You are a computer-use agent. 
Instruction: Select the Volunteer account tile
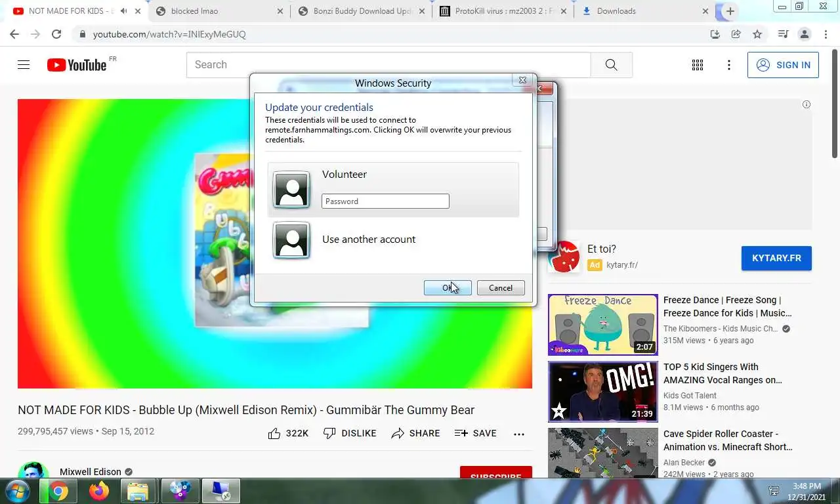(x=393, y=190)
